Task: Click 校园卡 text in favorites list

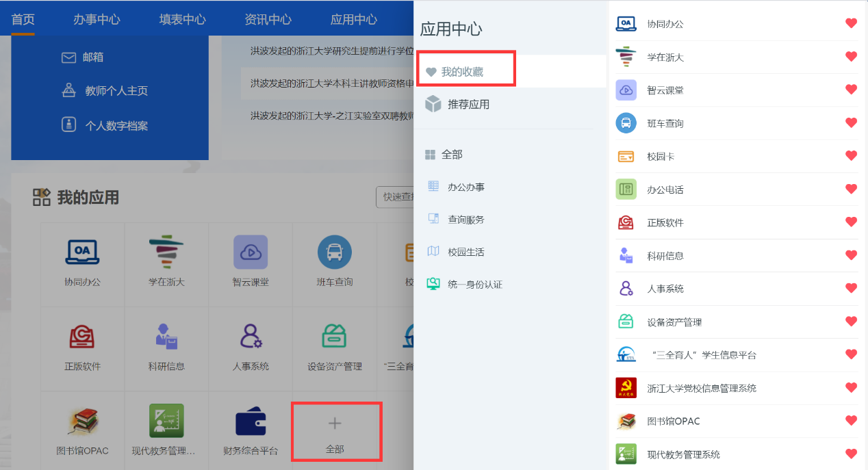Action: tap(661, 157)
